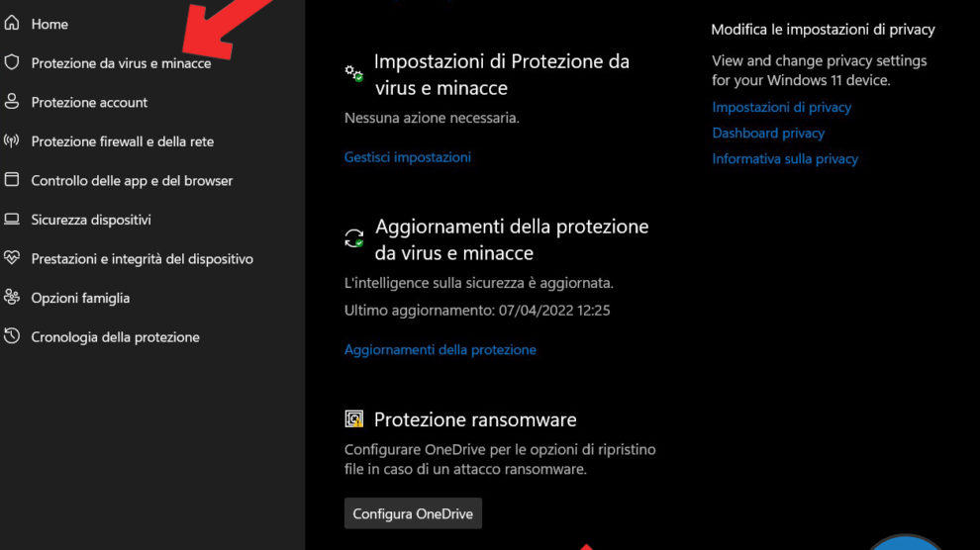The image size is (980, 550).
Task: Click the Home house icon
Action: click(12, 24)
